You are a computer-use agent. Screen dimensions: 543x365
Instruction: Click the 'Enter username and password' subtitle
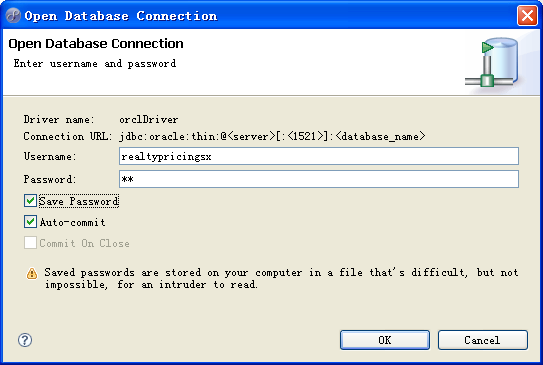pos(95,64)
